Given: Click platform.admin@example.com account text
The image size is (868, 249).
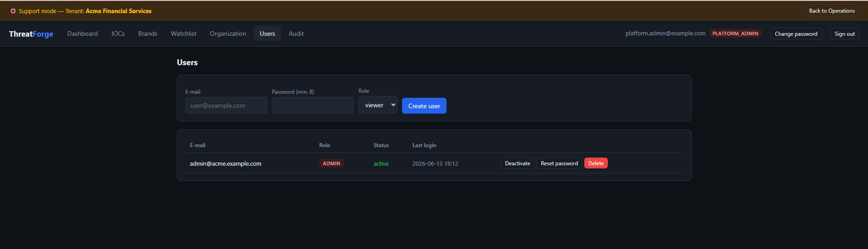Looking at the screenshot, I should 665,34.
